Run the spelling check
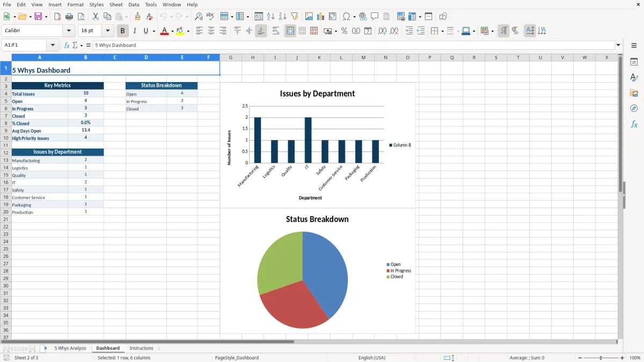Viewport: 644px width, 362px height. (210, 17)
